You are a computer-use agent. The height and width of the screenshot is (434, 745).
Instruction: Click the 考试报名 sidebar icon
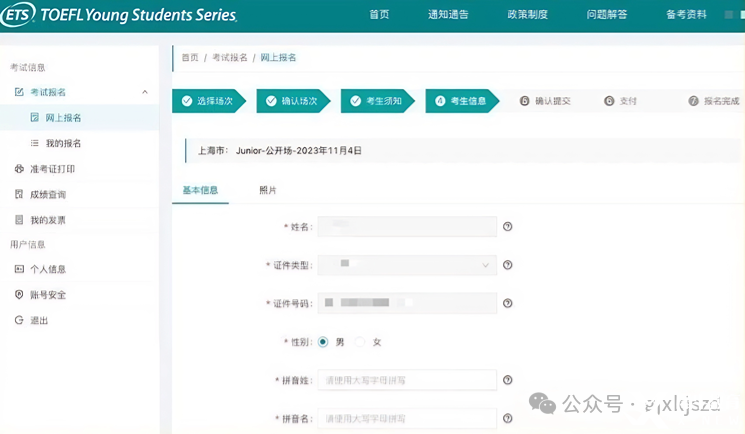[19, 92]
